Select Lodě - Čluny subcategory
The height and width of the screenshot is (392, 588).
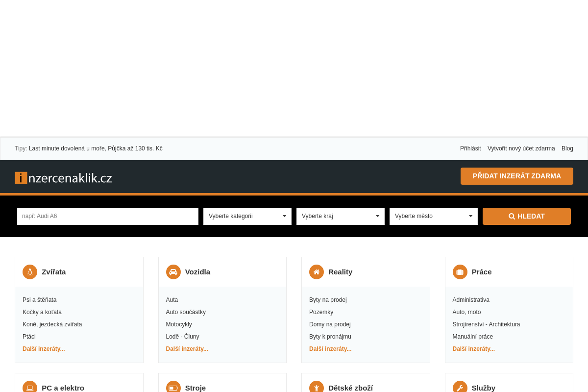183,337
